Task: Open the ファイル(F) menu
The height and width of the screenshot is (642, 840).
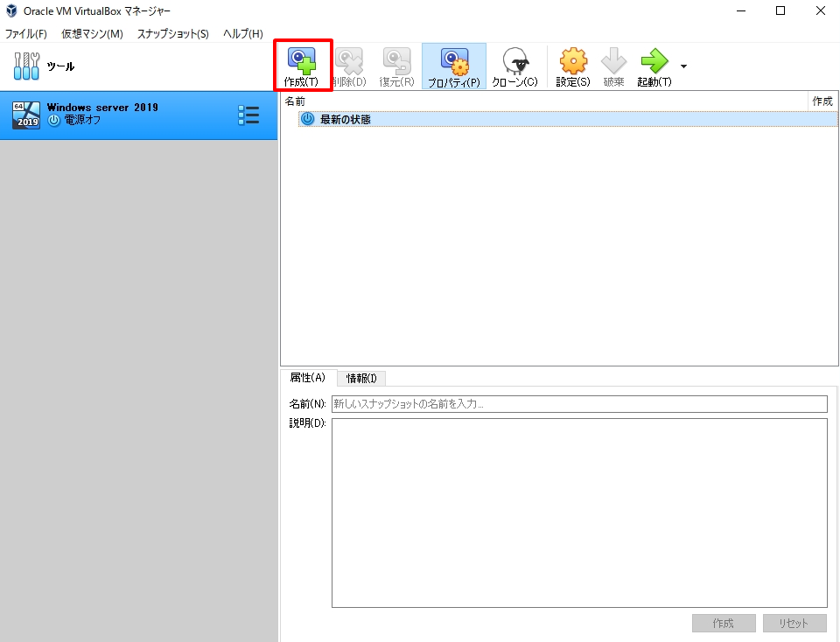Action: (x=25, y=34)
